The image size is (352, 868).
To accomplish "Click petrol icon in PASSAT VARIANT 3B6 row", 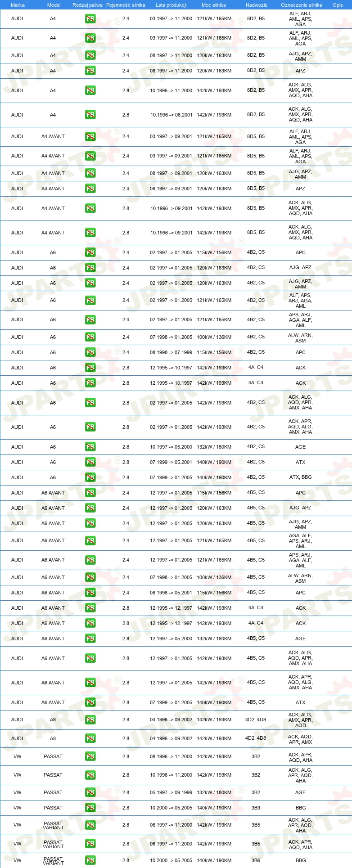I will [90, 860].
